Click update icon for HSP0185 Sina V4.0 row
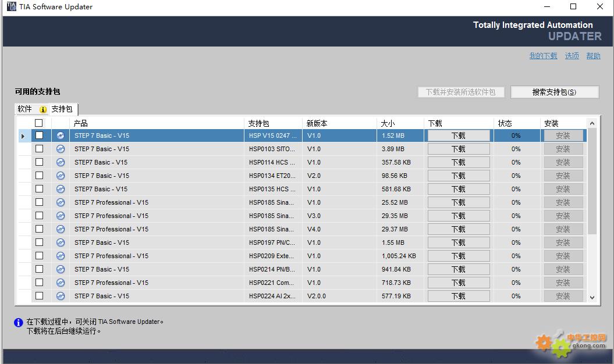 coord(61,229)
